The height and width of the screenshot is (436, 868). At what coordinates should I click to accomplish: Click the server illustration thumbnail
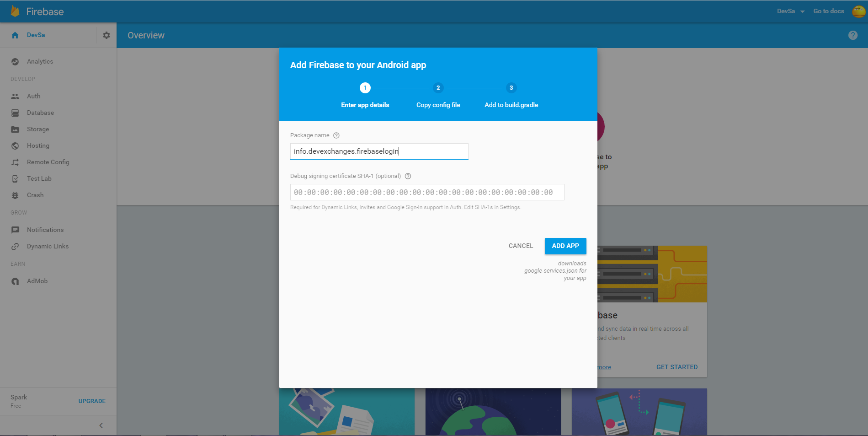652,274
